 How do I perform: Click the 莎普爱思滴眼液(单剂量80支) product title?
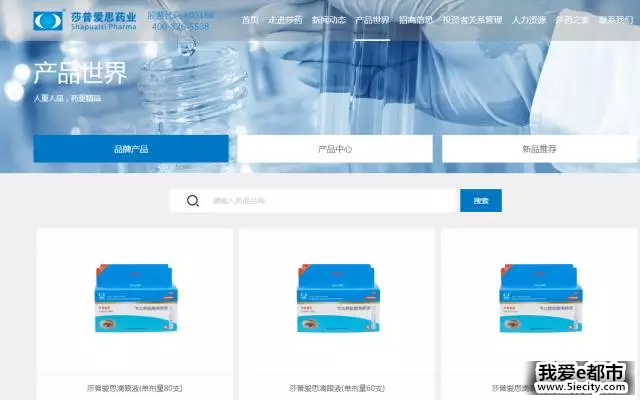click(x=135, y=388)
